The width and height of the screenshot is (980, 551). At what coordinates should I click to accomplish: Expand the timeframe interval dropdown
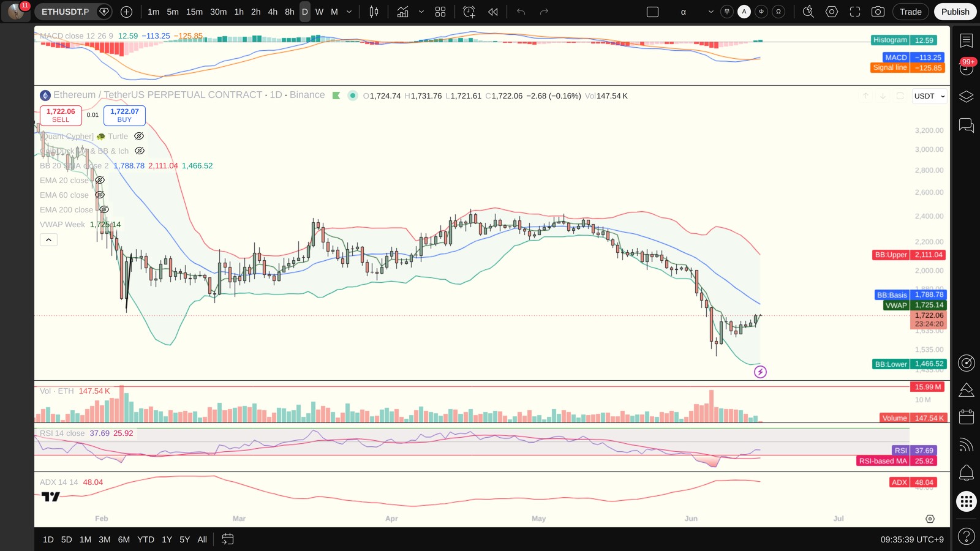click(349, 12)
